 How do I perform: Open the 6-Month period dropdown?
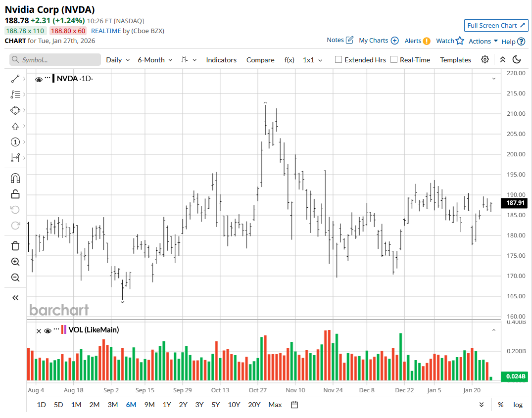tap(155, 60)
